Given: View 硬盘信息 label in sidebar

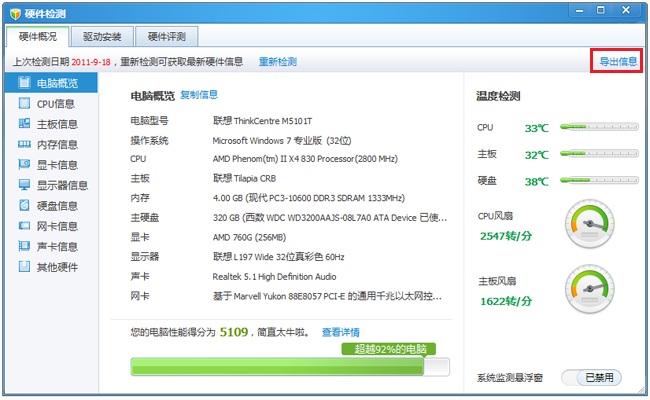Looking at the screenshot, I should pyautogui.click(x=57, y=206).
